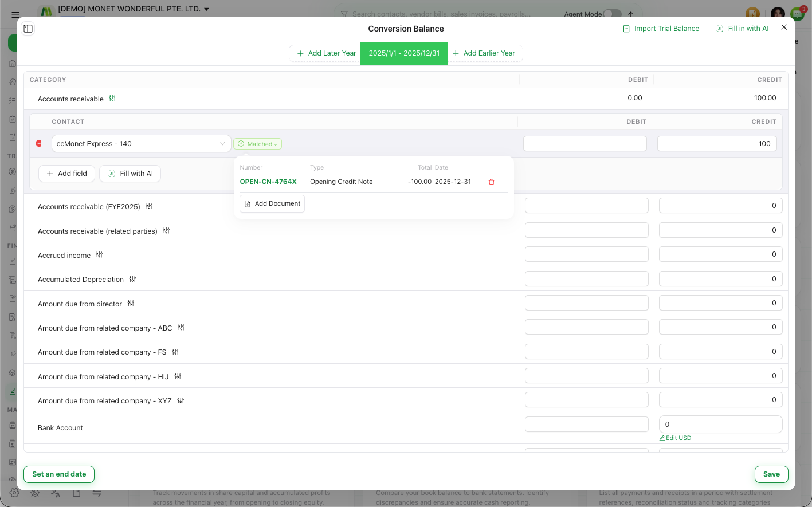Toggle the sidebar panel icon in Conversion Balance
This screenshot has height=507, width=812.
[x=28, y=29]
